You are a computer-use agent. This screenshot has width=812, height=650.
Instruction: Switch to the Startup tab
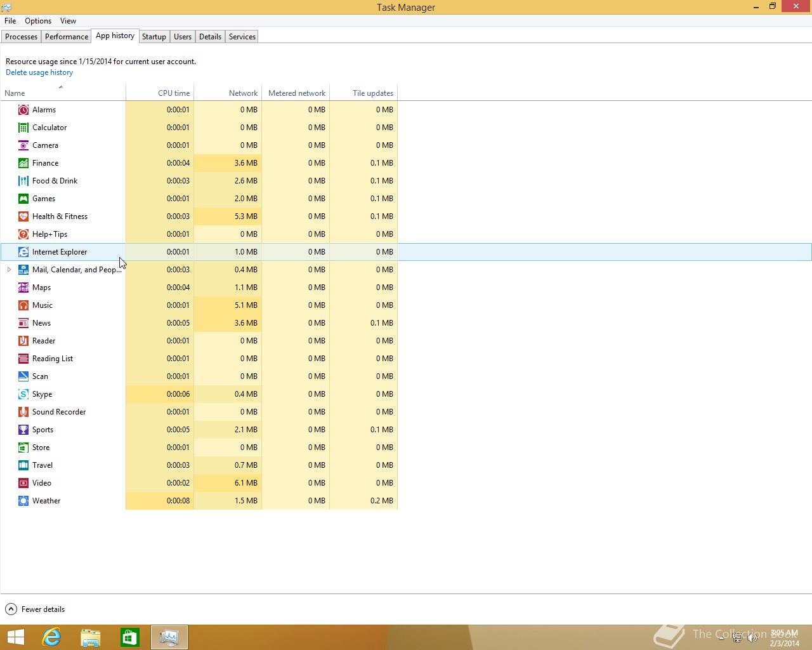(x=154, y=37)
